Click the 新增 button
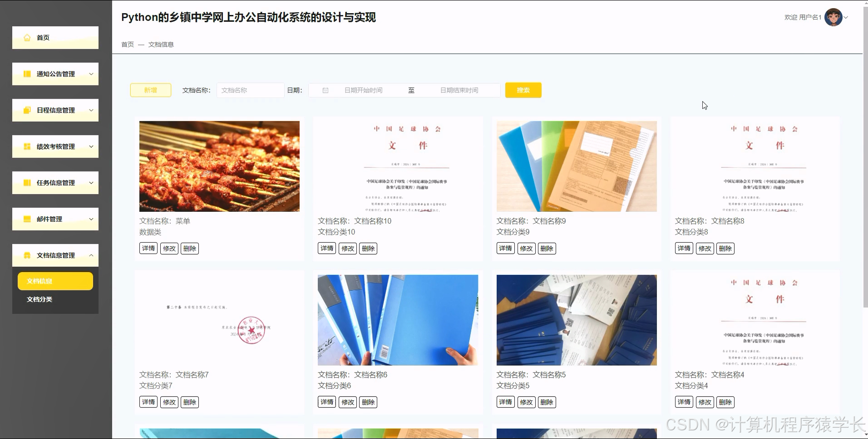Viewport: 868px width, 439px height. (x=150, y=90)
